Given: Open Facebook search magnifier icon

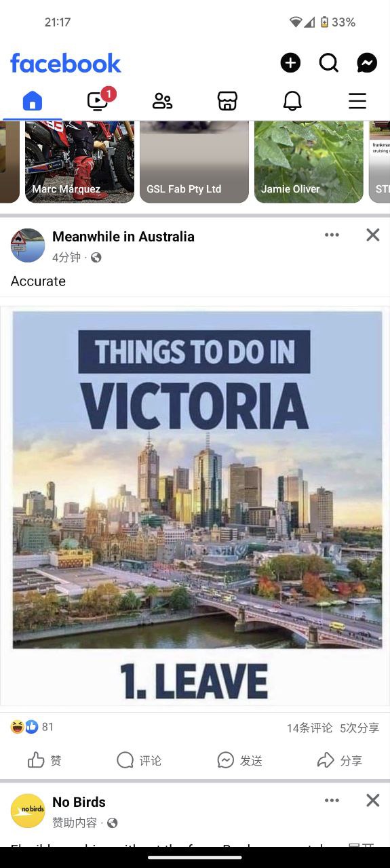Looking at the screenshot, I should 329,63.
